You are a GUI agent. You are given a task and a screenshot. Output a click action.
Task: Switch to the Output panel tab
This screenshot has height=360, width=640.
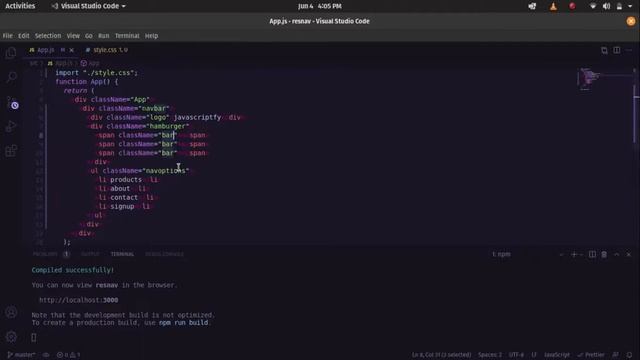pyautogui.click(x=90, y=254)
